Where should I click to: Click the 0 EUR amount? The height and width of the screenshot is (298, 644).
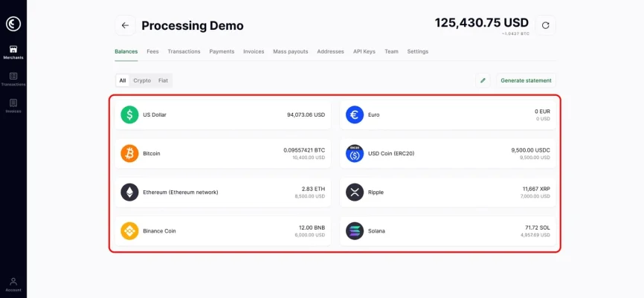pyautogui.click(x=542, y=111)
